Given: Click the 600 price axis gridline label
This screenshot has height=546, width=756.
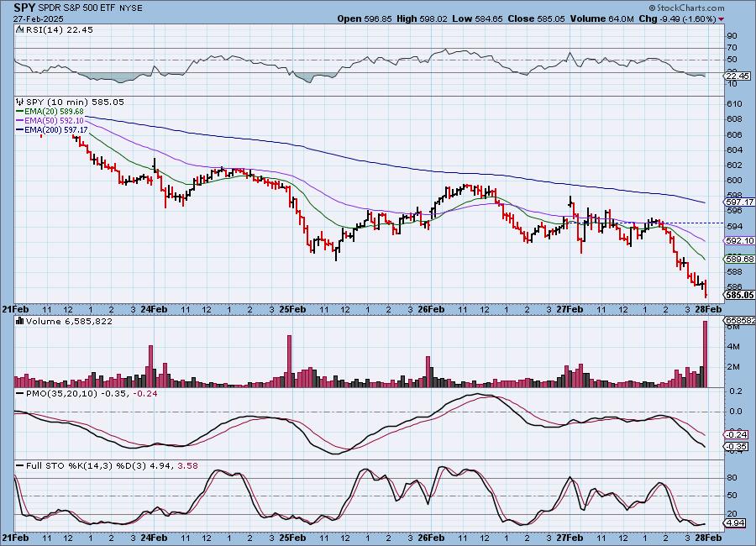Looking at the screenshot, I should pyautogui.click(x=734, y=181).
